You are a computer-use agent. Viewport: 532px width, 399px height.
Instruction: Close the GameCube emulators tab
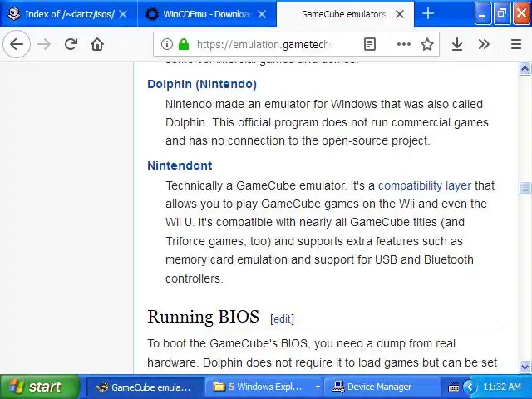pyautogui.click(x=400, y=14)
